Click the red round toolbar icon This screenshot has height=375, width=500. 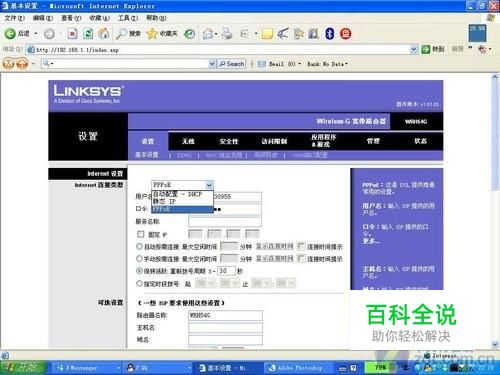(346, 34)
